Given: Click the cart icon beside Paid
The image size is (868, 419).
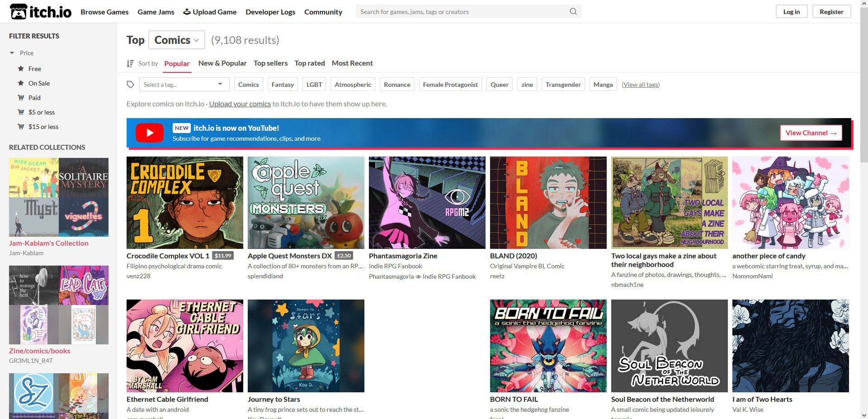Looking at the screenshot, I should (21, 98).
